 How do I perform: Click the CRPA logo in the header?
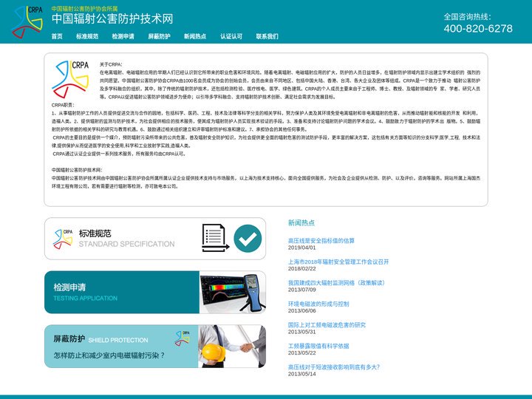coord(27,21)
